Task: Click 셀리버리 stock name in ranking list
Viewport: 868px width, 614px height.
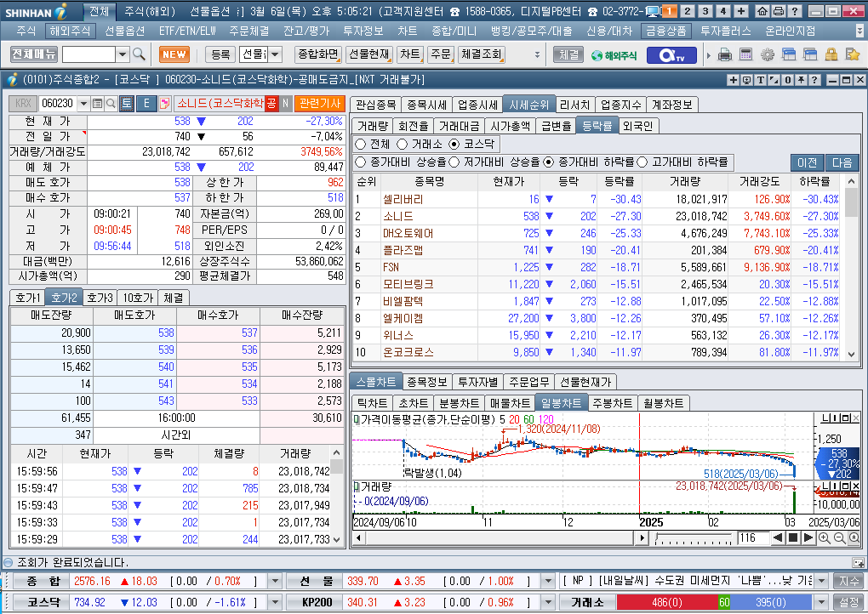Action: 403,199
